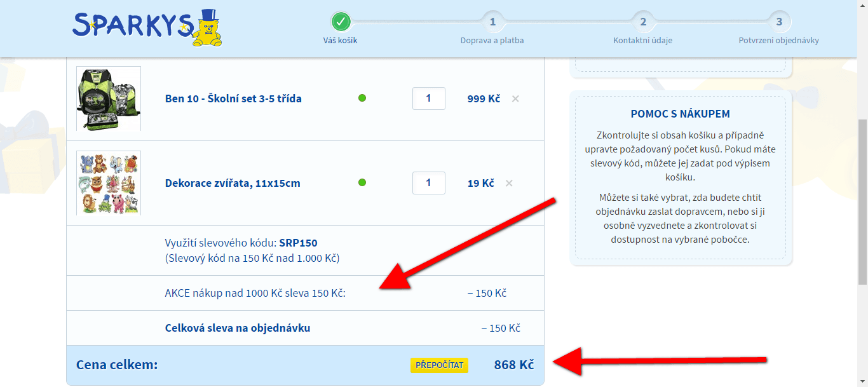868x387 pixels.
Task: Click the Pomoc s nákupem heading
Action: click(681, 114)
